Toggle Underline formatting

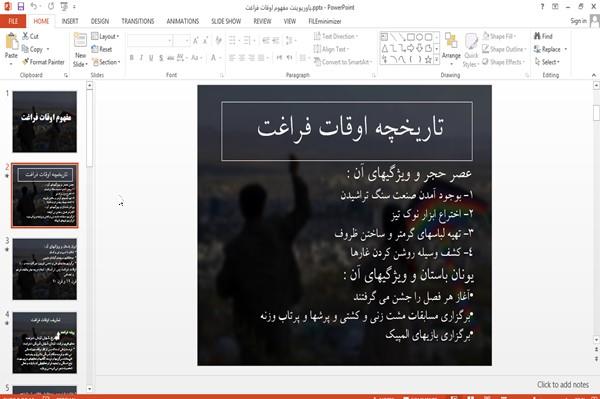(x=151, y=58)
